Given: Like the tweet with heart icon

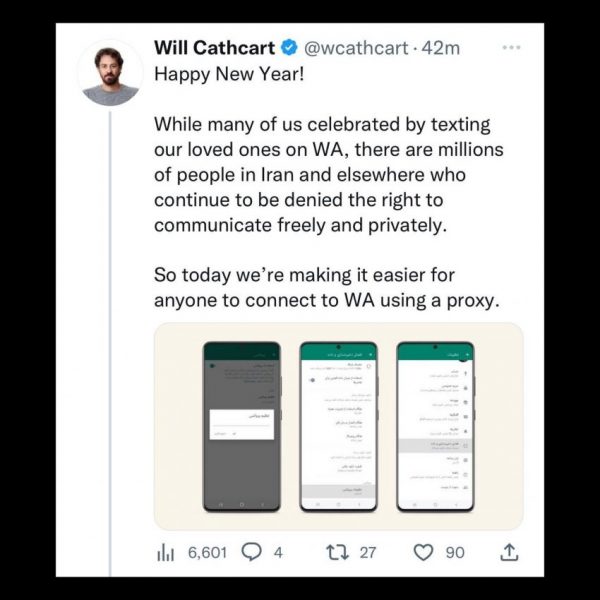Looking at the screenshot, I should pyautogui.click(x=423, y=553).
